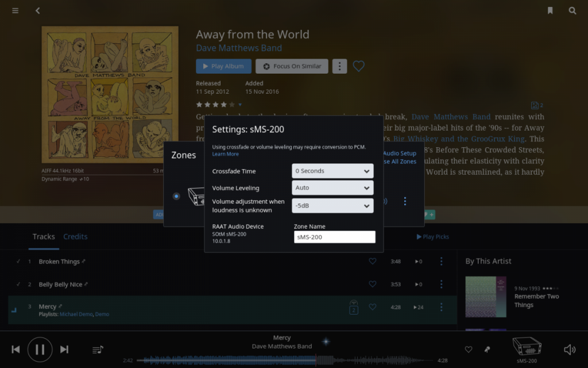Open the zone three-dots options menu
Image resolution: width=588 pixels, height=368 pixels.
[405, 201]
